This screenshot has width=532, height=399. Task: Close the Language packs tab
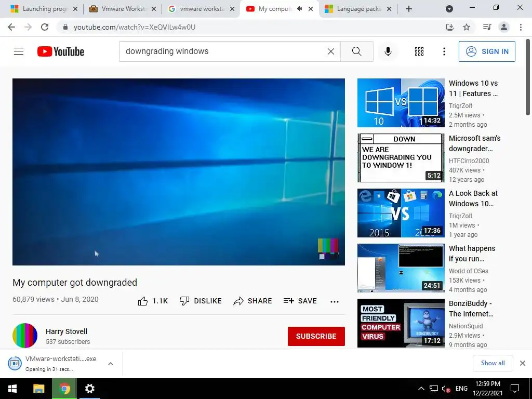click(x=389, y=9)
